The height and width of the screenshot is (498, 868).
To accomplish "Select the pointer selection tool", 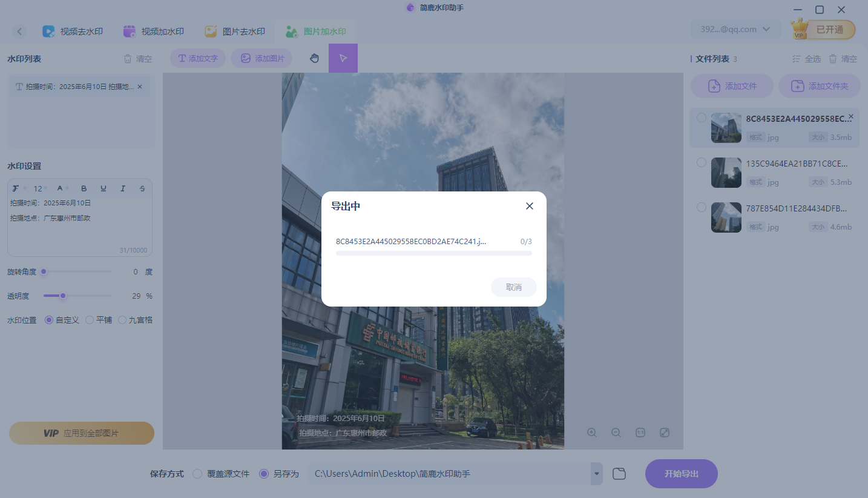I will [x=343, y=58].
